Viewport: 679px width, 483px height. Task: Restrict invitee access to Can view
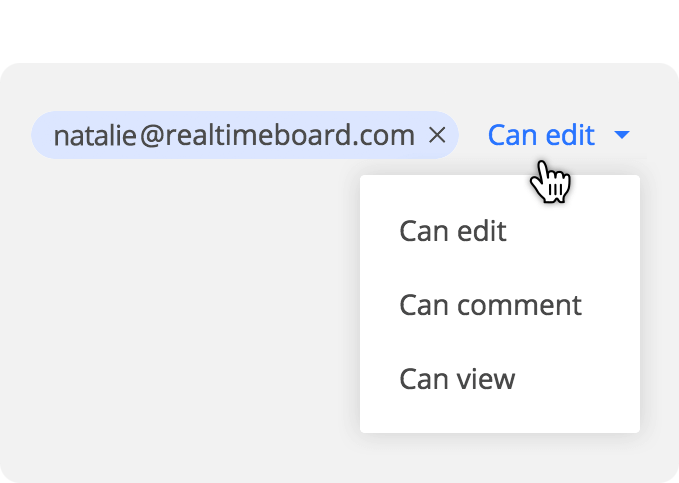pos(457,379)
